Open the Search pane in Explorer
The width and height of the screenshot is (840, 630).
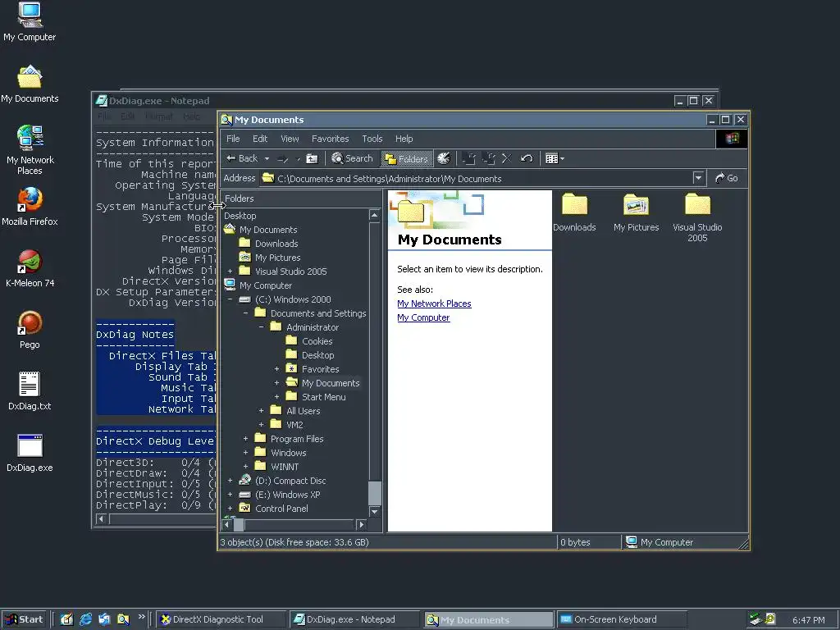352,158
